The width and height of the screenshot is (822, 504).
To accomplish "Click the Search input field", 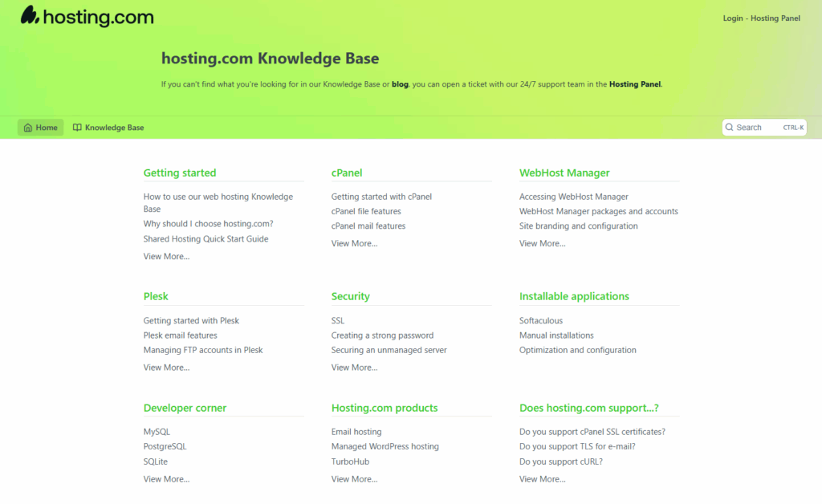I will pos(764,128).
